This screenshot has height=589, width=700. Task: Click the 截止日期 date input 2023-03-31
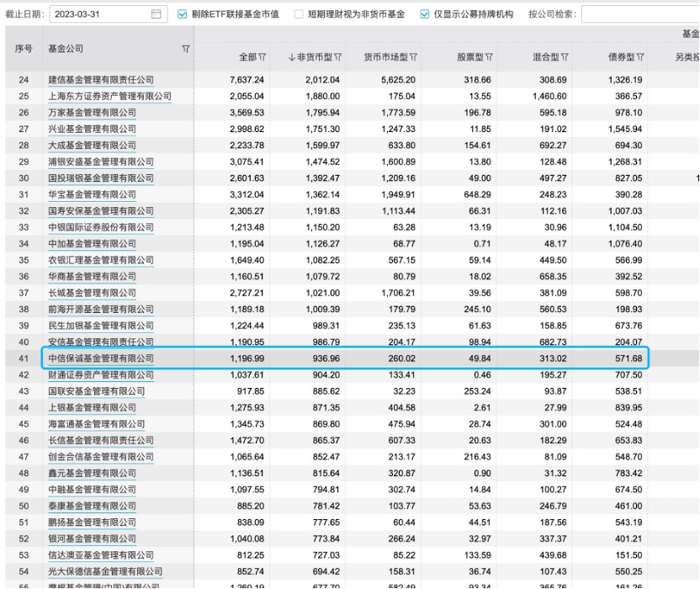(109, 13)
